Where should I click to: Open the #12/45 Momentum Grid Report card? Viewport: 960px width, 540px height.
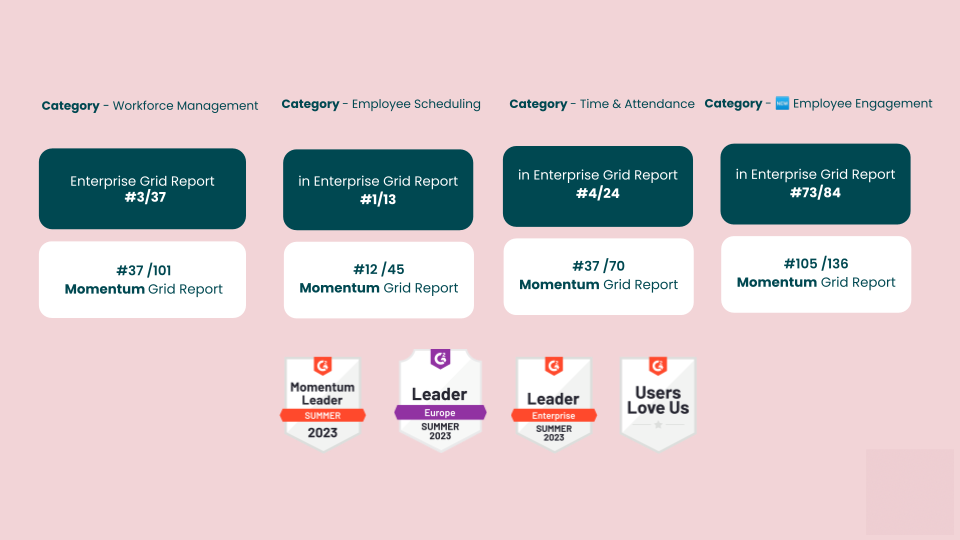(x=378, y=279)
